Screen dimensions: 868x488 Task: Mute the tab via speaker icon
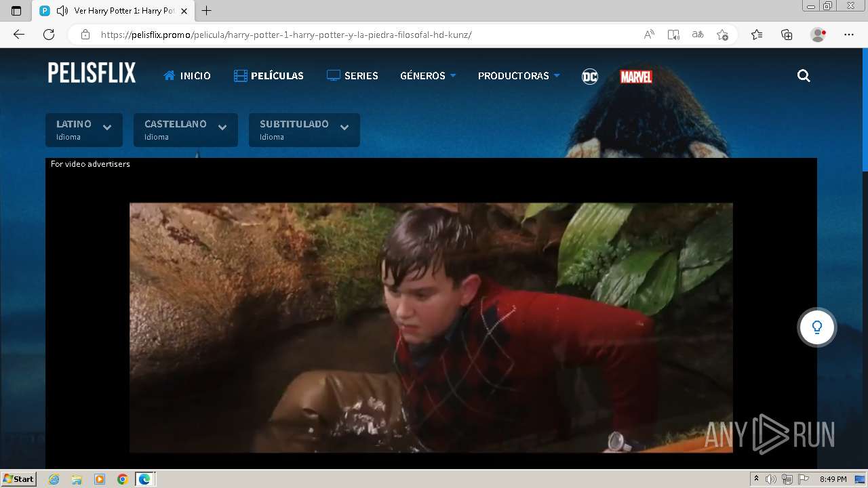[62, 11]
